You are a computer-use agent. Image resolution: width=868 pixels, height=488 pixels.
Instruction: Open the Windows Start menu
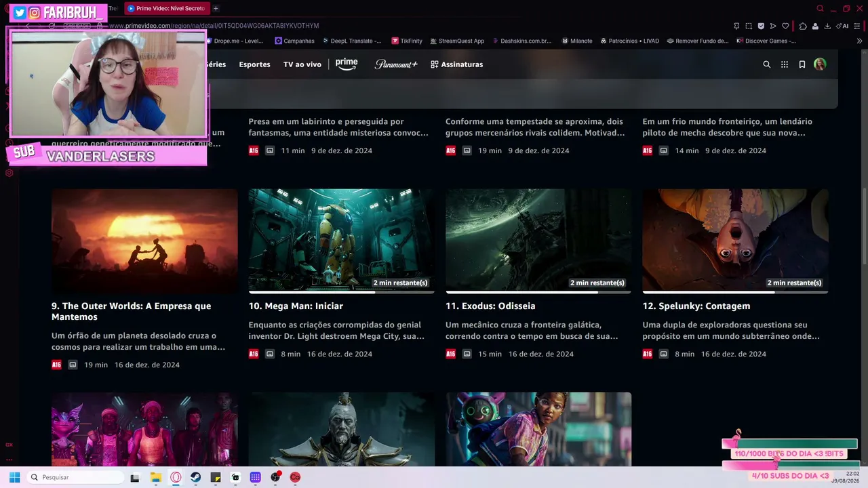[14, 477]
